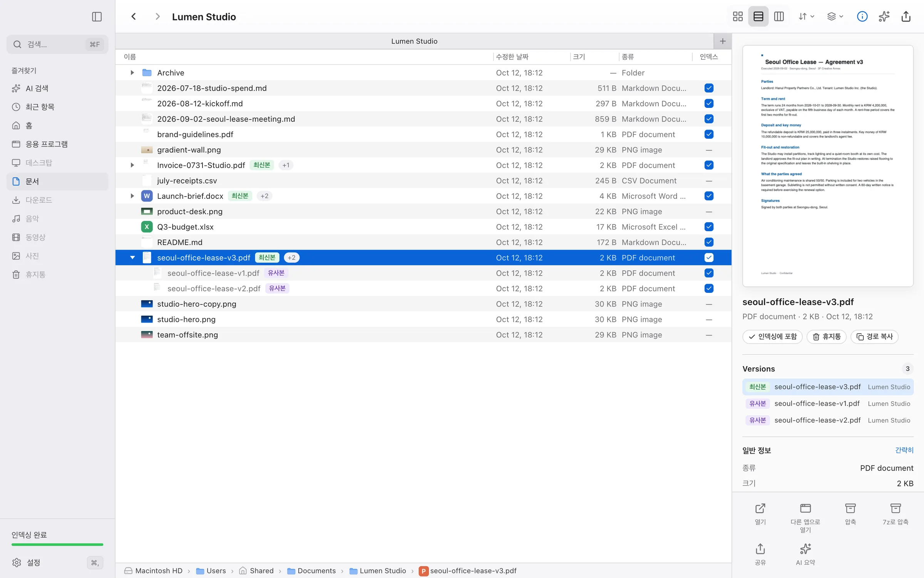Toggle the sidebar panel icon
Screen dimensions: 924x578
pyautogui.click(x=97, y=17)
